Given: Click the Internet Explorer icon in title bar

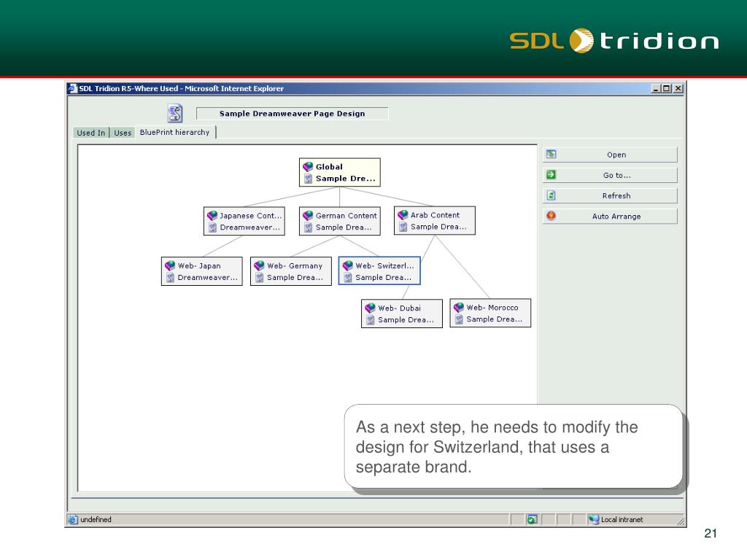Looking at the screenshot, I should point(72,88).
